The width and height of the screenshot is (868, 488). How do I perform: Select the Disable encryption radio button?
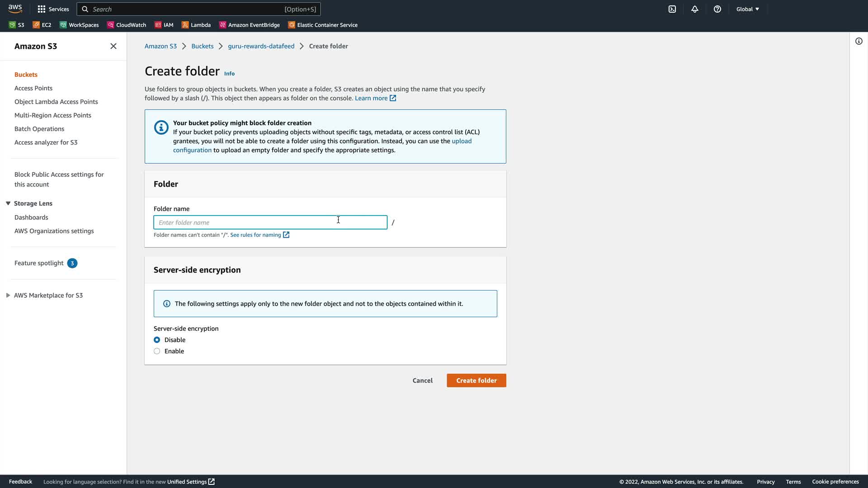[x=157, y=340]
